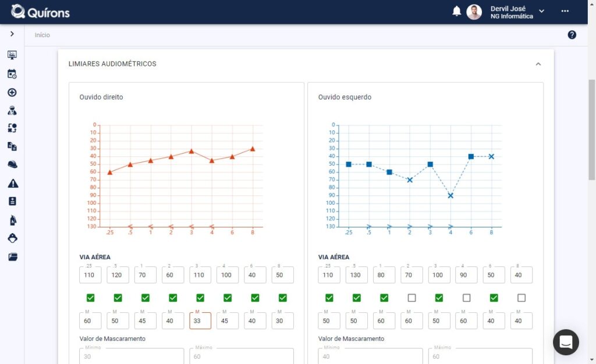
Task: Go to Início breadcrumb
Action: click(42, 35)
